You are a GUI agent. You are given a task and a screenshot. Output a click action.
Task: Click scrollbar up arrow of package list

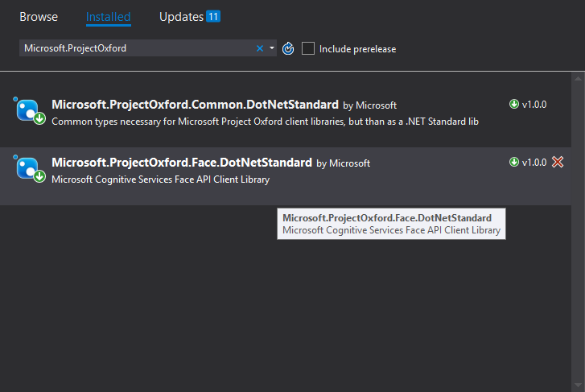coord(578,78)
